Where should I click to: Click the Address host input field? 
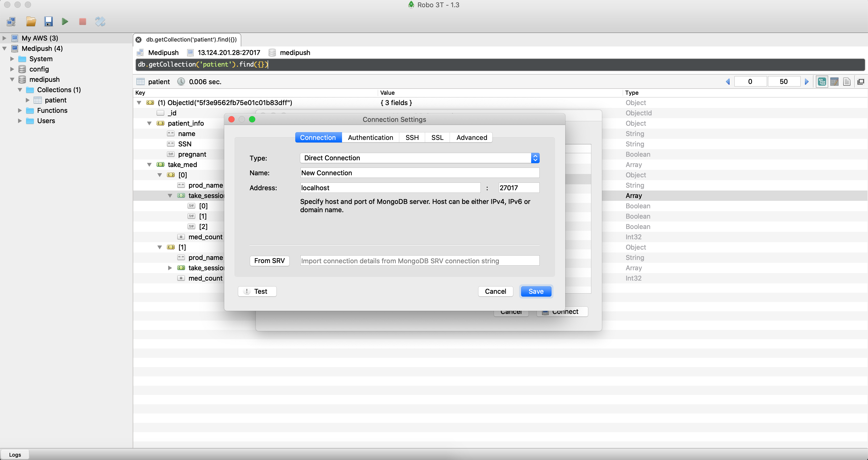(390, 188)
